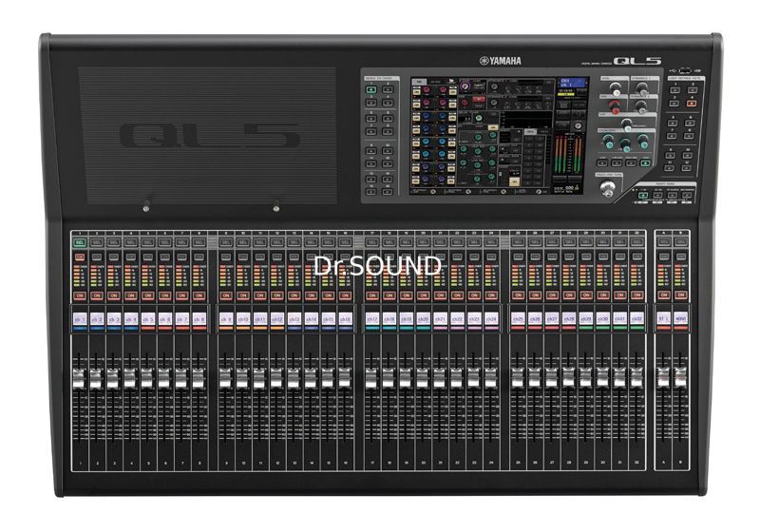The height and width of the screenshot is (532, 760).
Task: Toggle the ON key for channel 9
Action: point(226,295)
